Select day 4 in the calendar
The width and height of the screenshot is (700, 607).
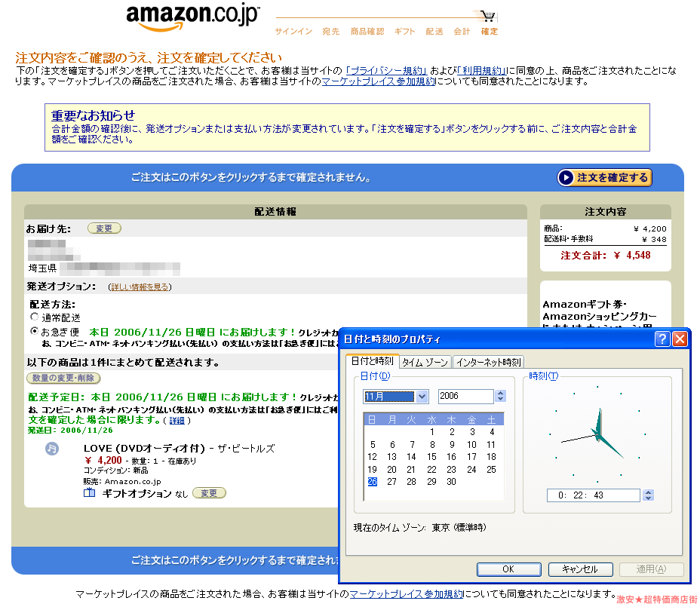click(492, 431)
